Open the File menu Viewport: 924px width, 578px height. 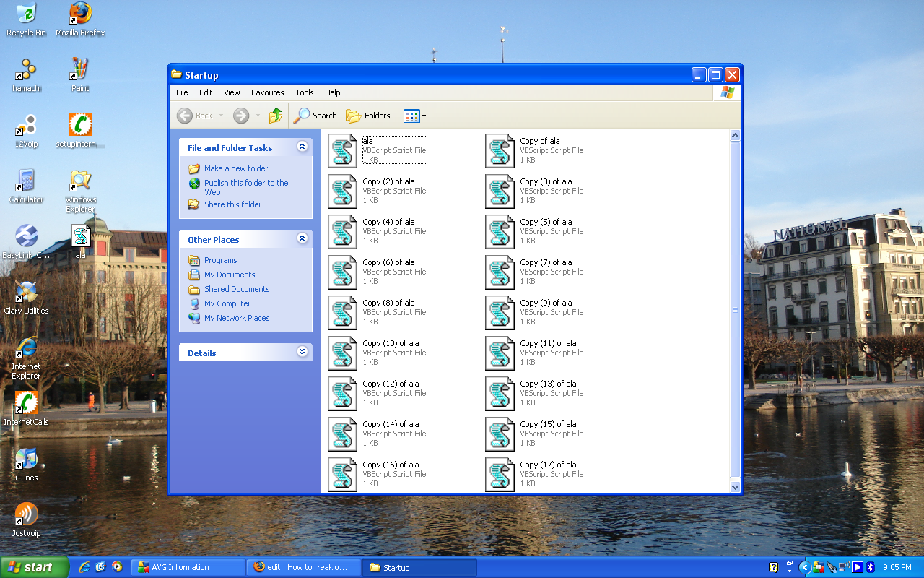pyautogui.click(x=182, y=92)
